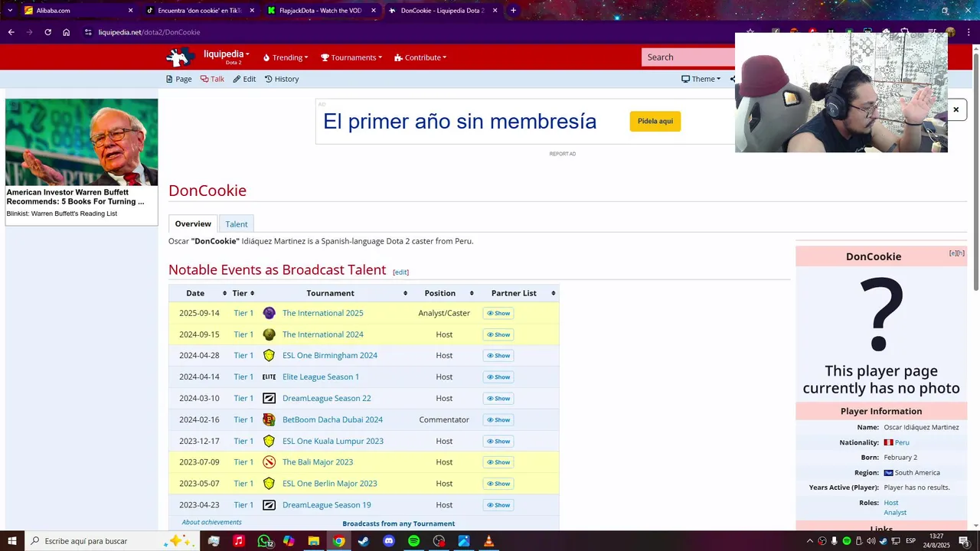This screenshot has height=551, width=980.
Task: Open File Explorer from the taskbar
Action: click(x=313, y=541)
